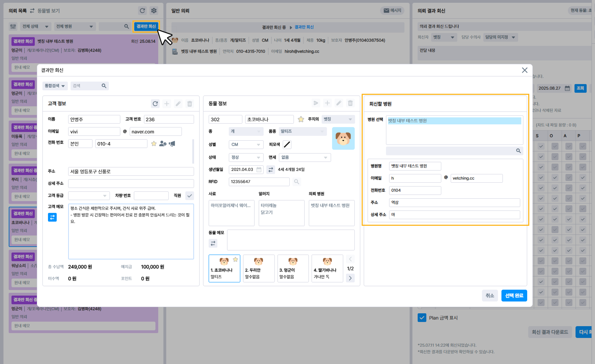
Task: Click the 메시지 button in 일반 의뢰
Action: click(393, 11)
